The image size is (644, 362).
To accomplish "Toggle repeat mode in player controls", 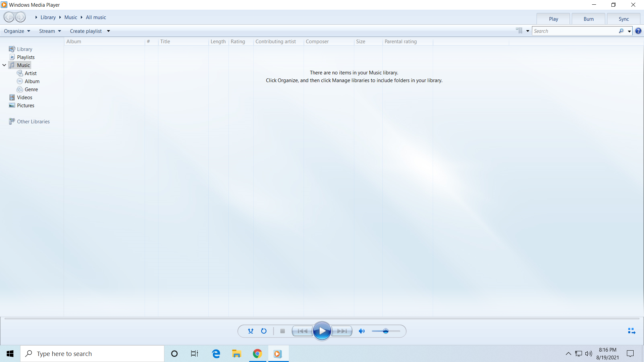I will click(x=264, y=331).
